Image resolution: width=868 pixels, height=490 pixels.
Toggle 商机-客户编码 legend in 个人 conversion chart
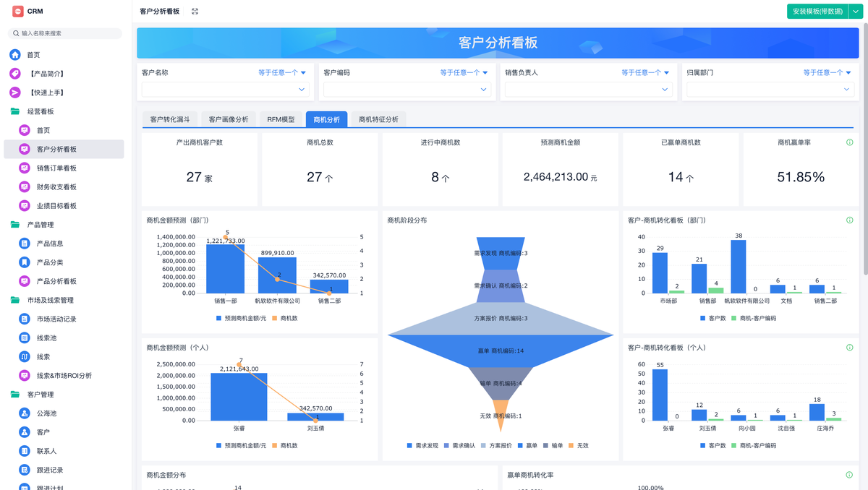(753, 445)
